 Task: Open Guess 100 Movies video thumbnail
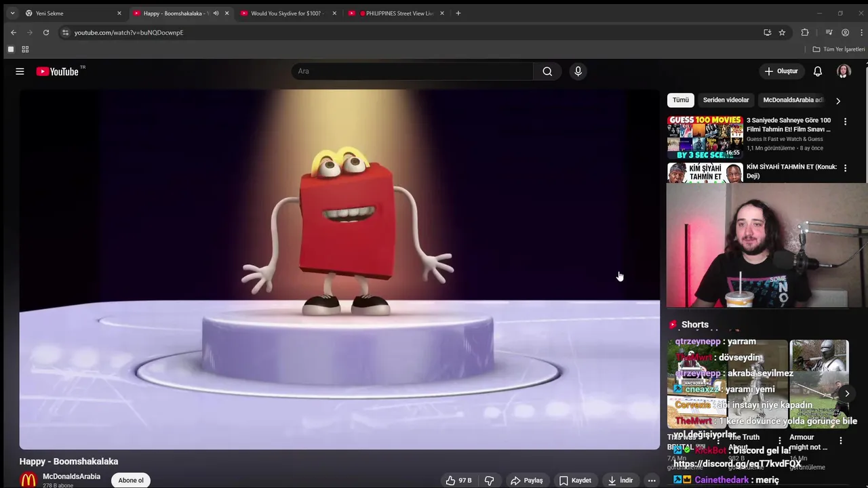pos(705,137)
